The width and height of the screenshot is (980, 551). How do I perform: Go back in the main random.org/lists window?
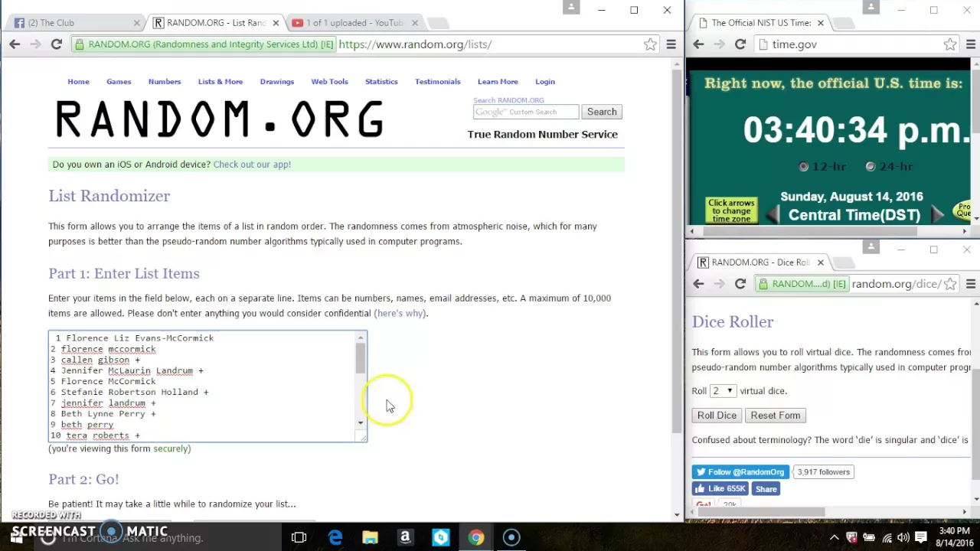tap(15, 44)
